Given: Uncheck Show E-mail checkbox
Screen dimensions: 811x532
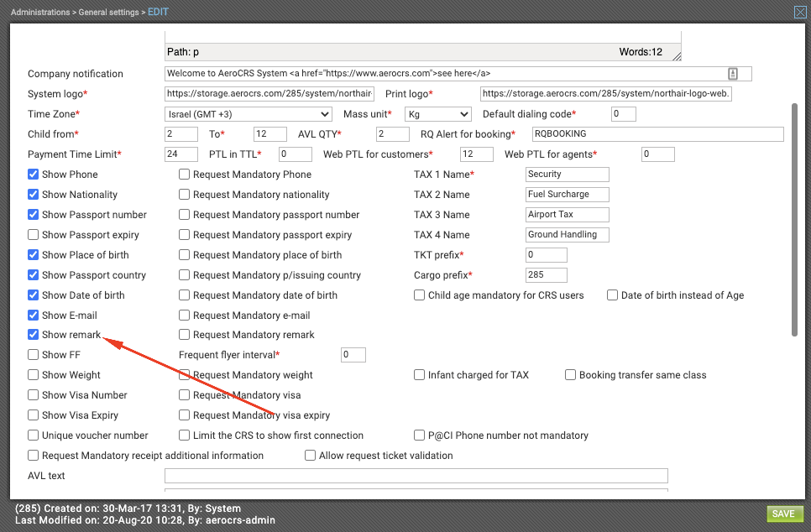Looking at the screenshot, I should pos(33,316).
